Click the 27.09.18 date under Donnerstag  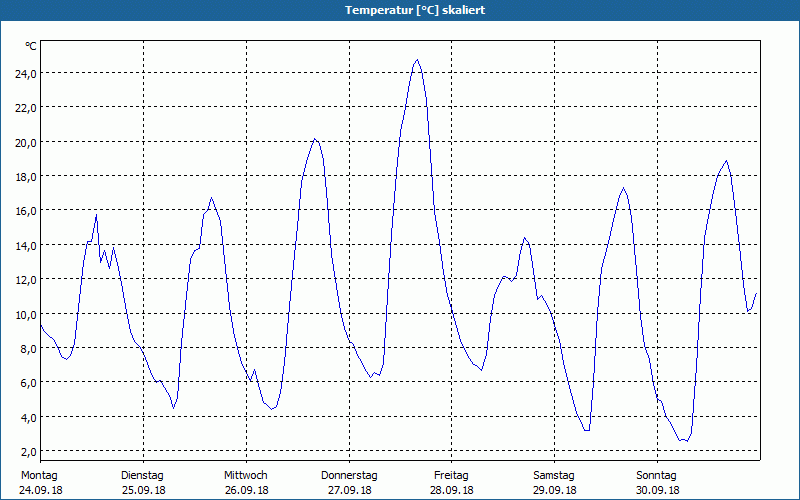click(349, 490)
